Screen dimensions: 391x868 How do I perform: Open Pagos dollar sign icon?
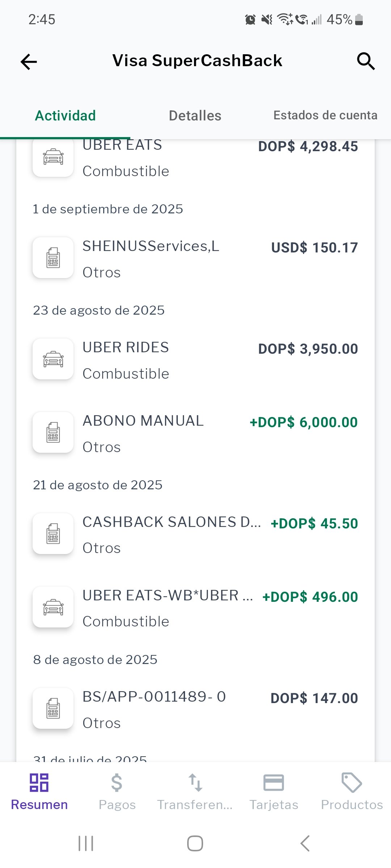[x=117, y=783]
